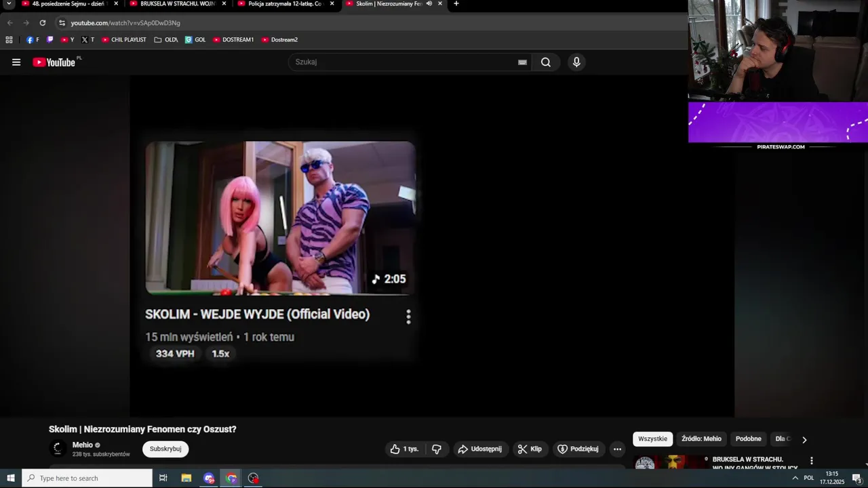868x488 pixels.
Task: Open the Dostream2 bookmark
Action: [279, 40]
